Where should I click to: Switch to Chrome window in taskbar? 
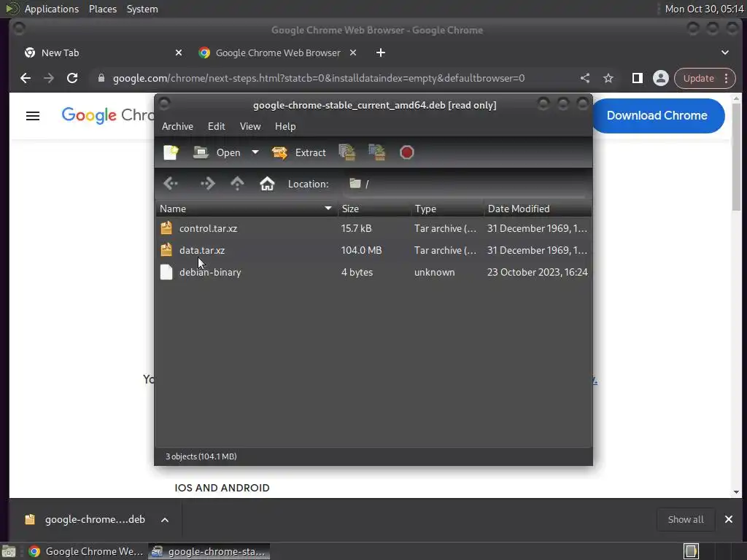(x=86, y=551)
